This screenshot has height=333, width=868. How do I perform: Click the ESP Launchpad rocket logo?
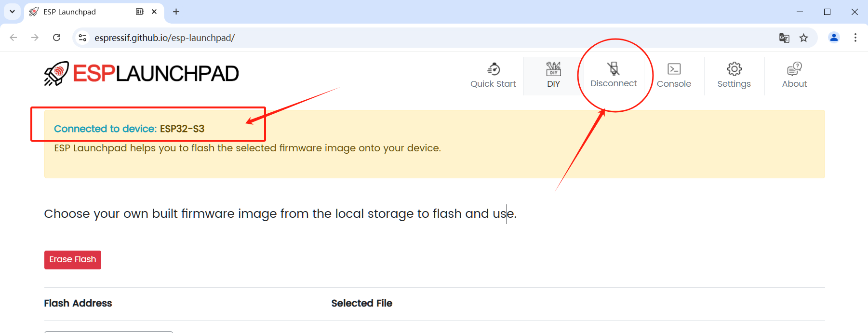coord(56,74)
